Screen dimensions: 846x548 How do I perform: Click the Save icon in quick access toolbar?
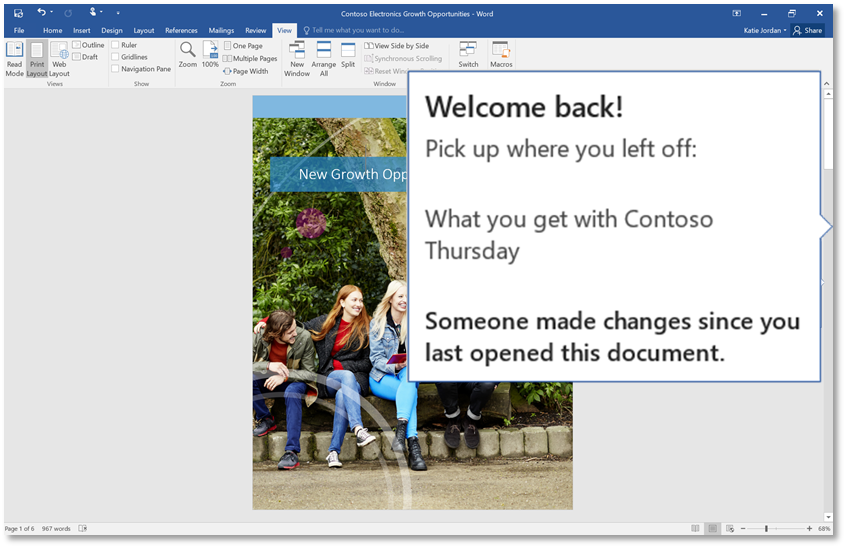(18, 13)
